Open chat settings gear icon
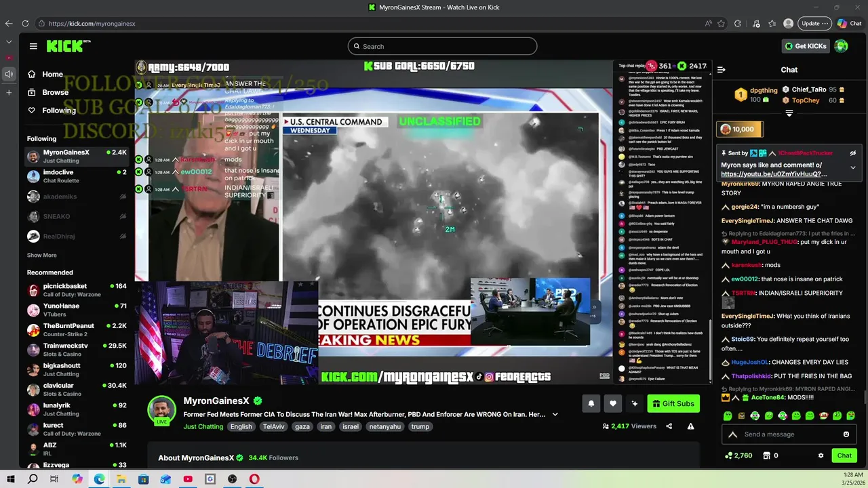The width and height of the screenshot is (868, 488). coord(821,455)
